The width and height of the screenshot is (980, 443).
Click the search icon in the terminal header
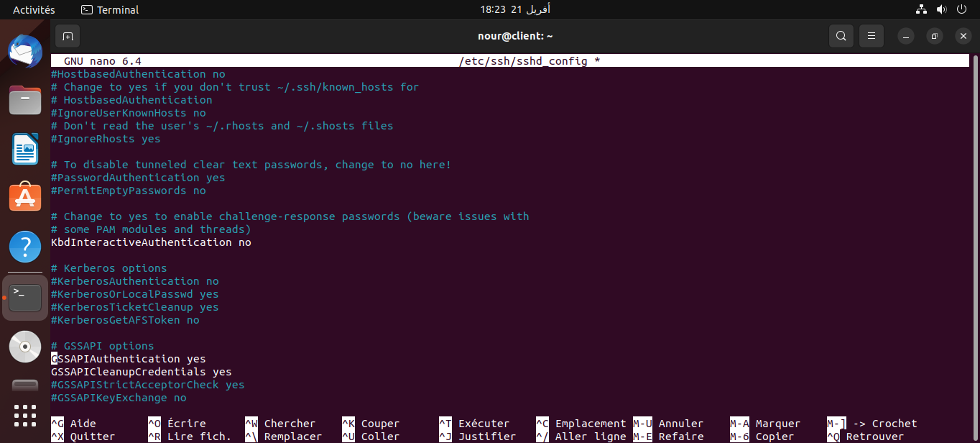coord(841,35)
